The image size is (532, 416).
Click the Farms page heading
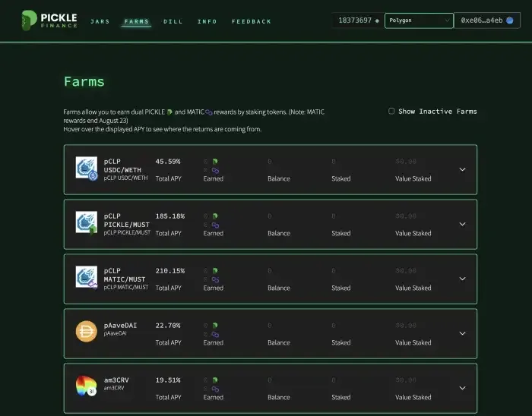84,82
